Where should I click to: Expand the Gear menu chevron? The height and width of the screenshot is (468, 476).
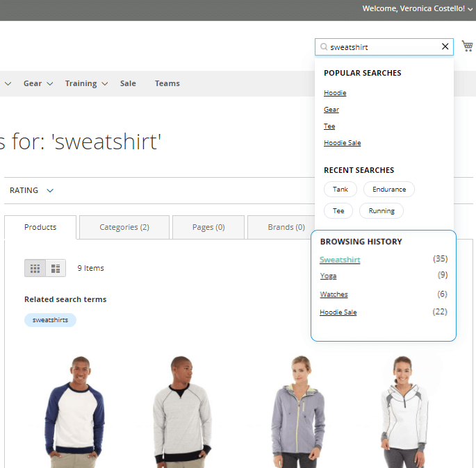(49, 84)
